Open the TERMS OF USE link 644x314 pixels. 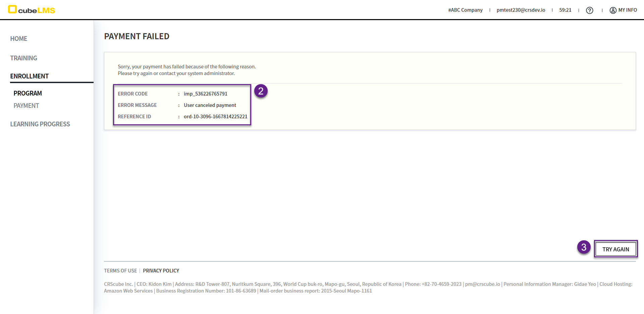tap(120, 270)
